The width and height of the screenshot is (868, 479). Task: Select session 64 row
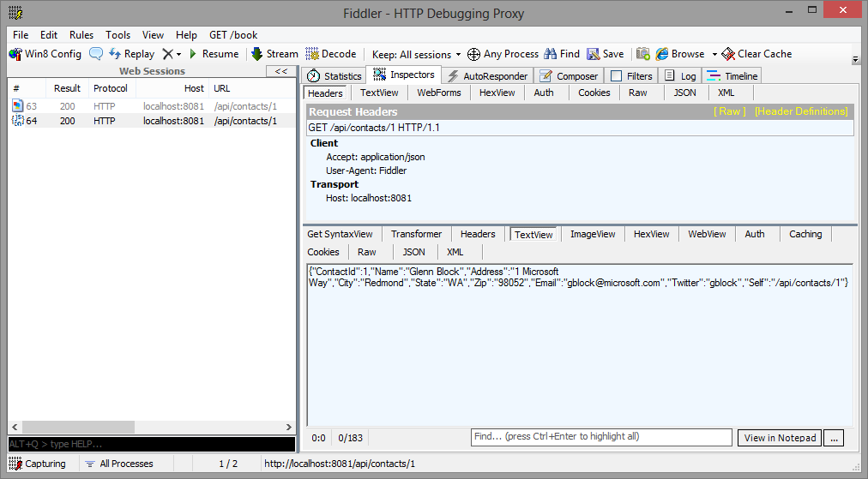click(152, 121)
